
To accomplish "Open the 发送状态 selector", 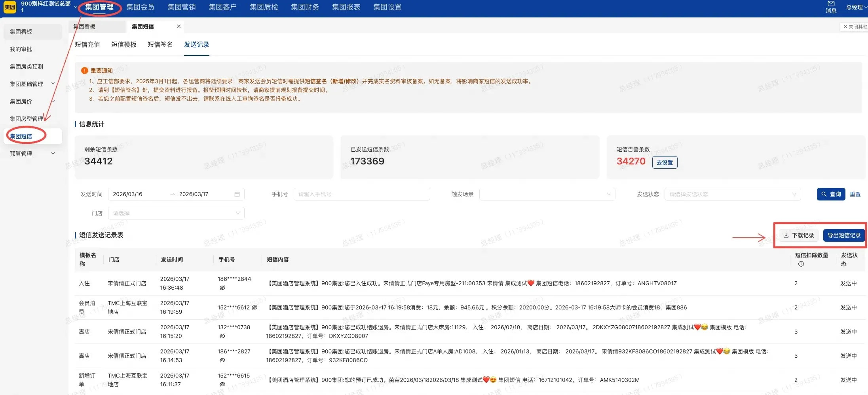I will pos(732,194).
